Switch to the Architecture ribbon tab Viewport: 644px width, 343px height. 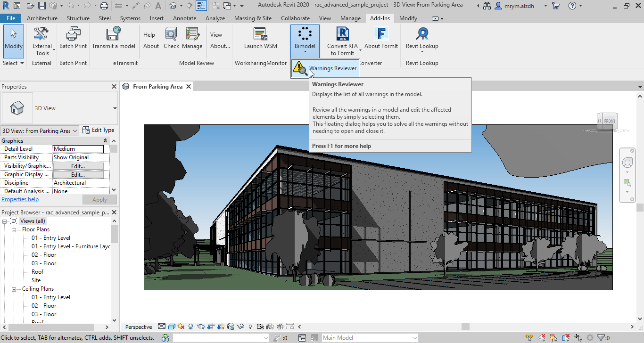point(42,18)
